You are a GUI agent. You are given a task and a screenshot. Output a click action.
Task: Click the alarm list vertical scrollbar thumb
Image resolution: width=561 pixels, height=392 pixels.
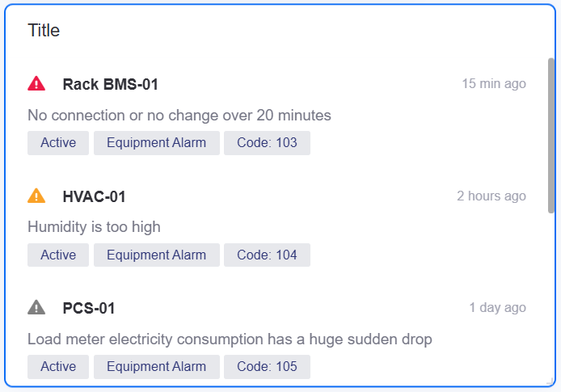coord(551,136)
